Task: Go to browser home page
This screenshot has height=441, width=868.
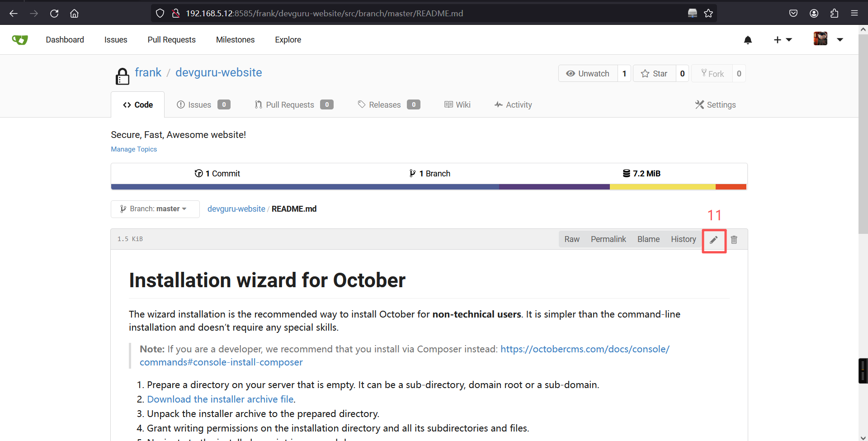Action: click(75, 13)
